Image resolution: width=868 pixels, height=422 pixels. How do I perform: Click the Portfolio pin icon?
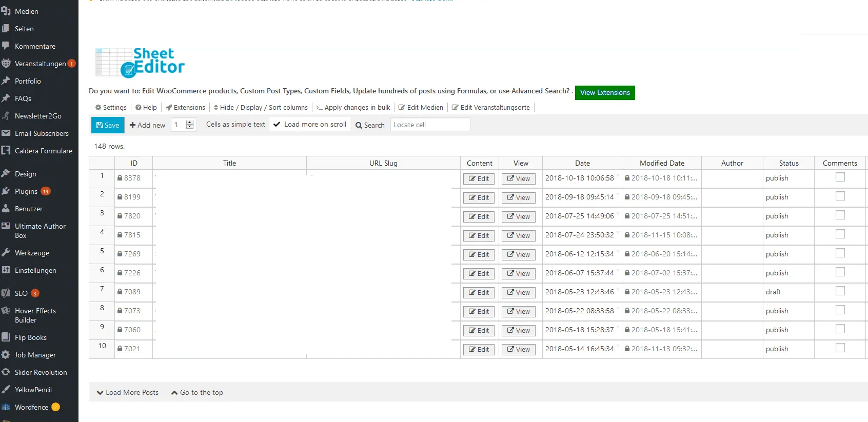(6, 81)
